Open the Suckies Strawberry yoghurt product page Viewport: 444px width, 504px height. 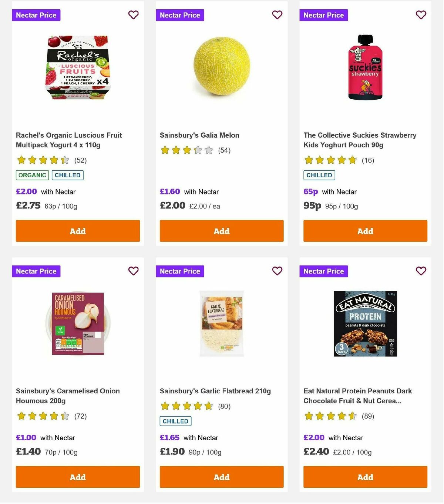359,140
